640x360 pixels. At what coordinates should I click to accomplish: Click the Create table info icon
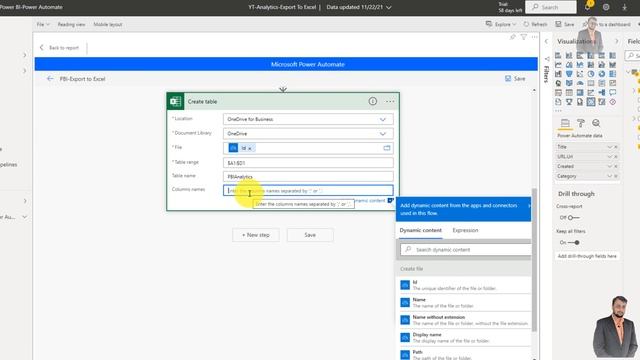(373, 101)
